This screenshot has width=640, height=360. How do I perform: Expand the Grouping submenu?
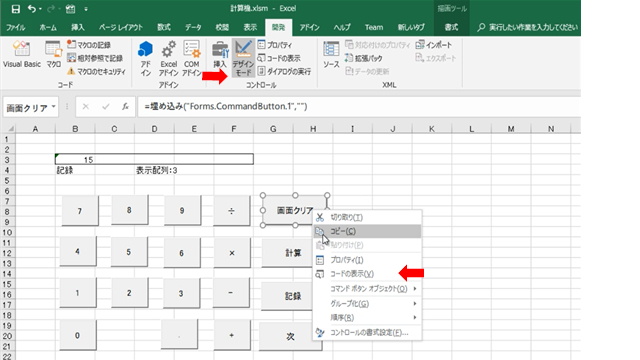pyautogui.click(x=368, y=303)
